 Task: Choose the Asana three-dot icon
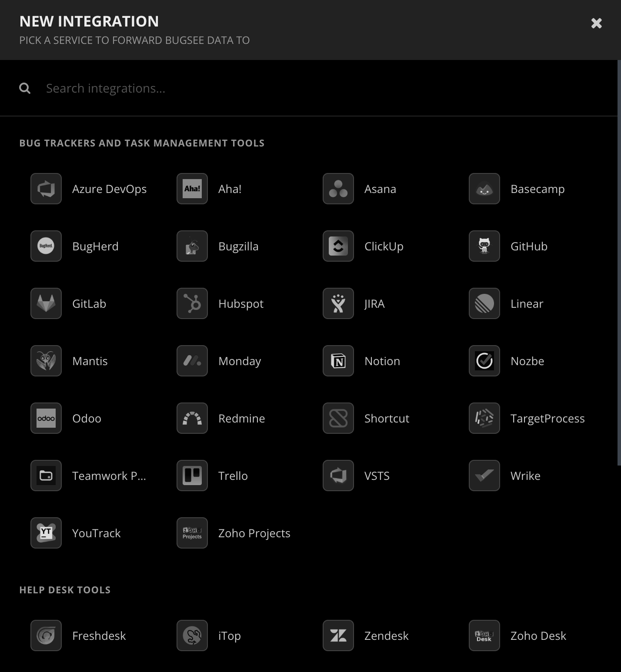338,189
